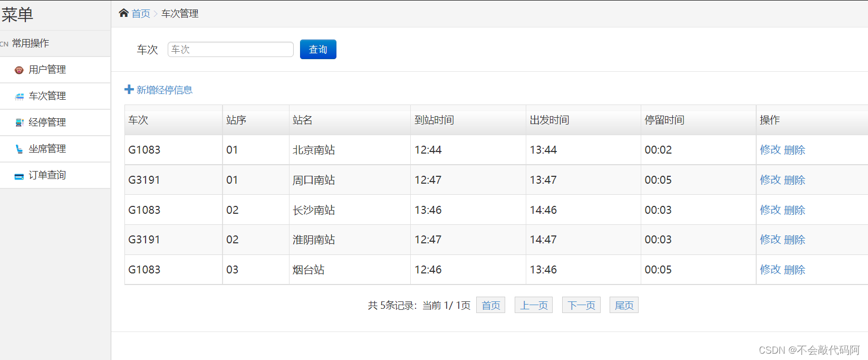Open 车次管理 menu item
This screenshot has width=868, height=360.
click(55, 96)
